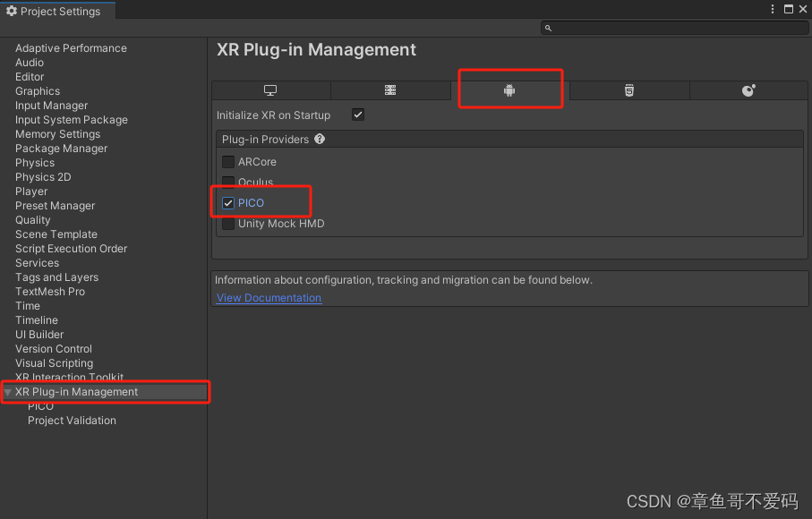The height and width of the screenshot is (519, 812).
Task: Open Input System Package settings
Action: click(x=72, y=120)
